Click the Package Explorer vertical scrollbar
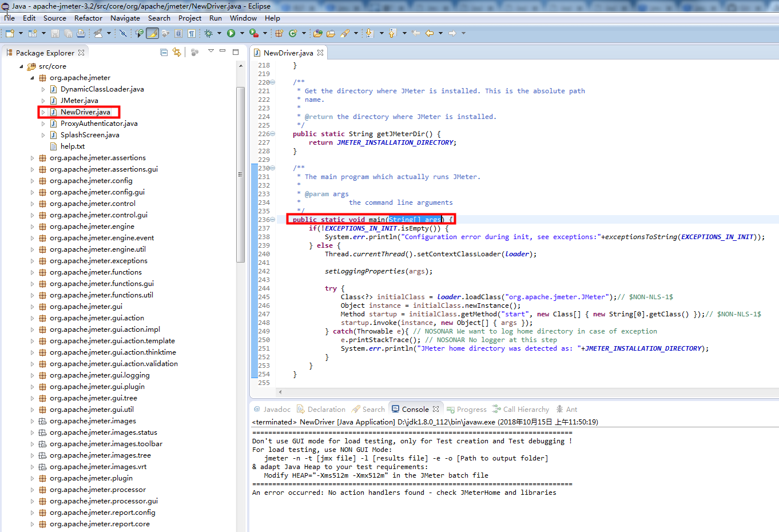The width and height of the screenshot is (779, 532). (241, 174)
